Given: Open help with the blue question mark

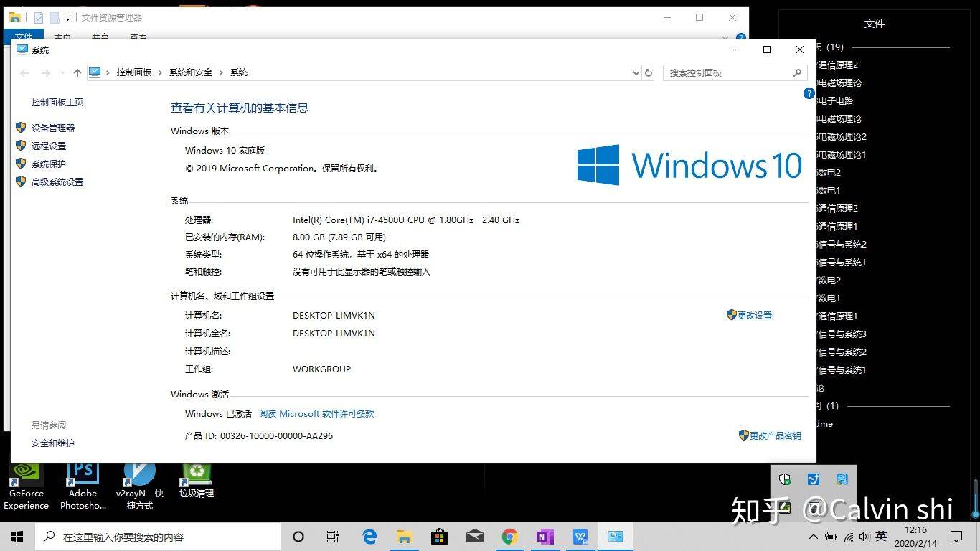Looking at the screenshot, I should pyautogui.click(x=809, y=93).
